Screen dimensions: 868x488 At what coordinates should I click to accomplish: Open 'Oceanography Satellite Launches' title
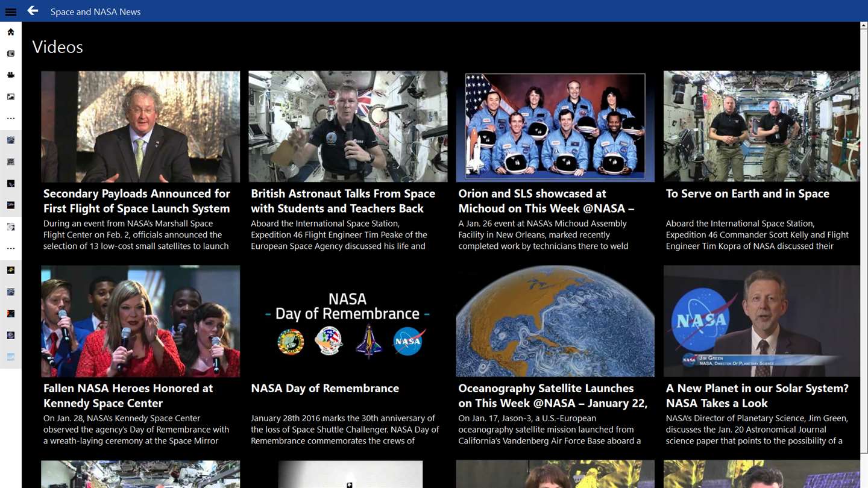(x=553, y=395)
